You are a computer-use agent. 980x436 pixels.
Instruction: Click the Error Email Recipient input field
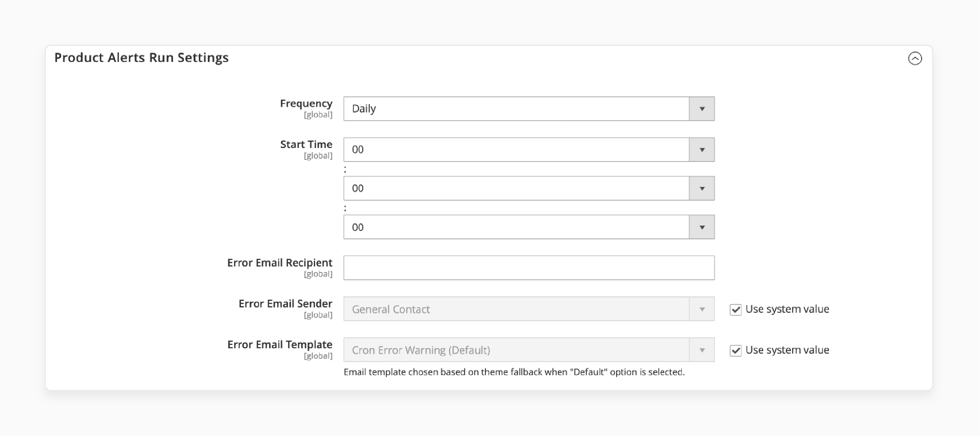(x=529, y=268)
